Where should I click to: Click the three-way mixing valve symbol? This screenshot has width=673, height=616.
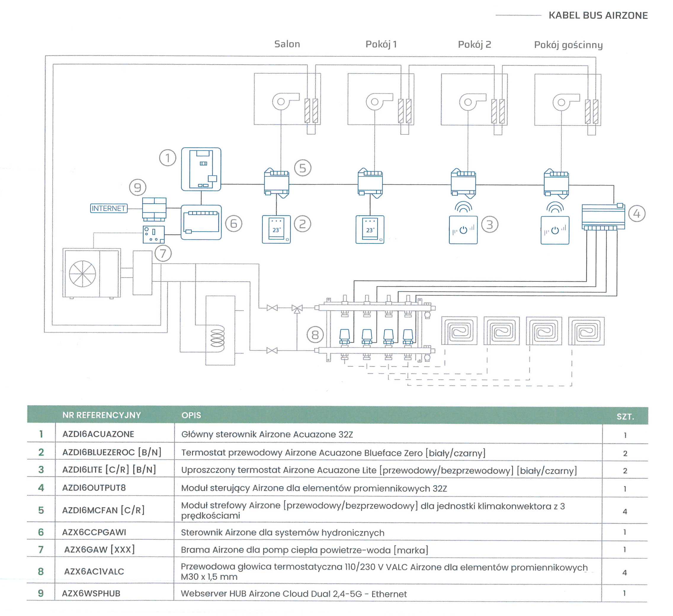[297, 308]
